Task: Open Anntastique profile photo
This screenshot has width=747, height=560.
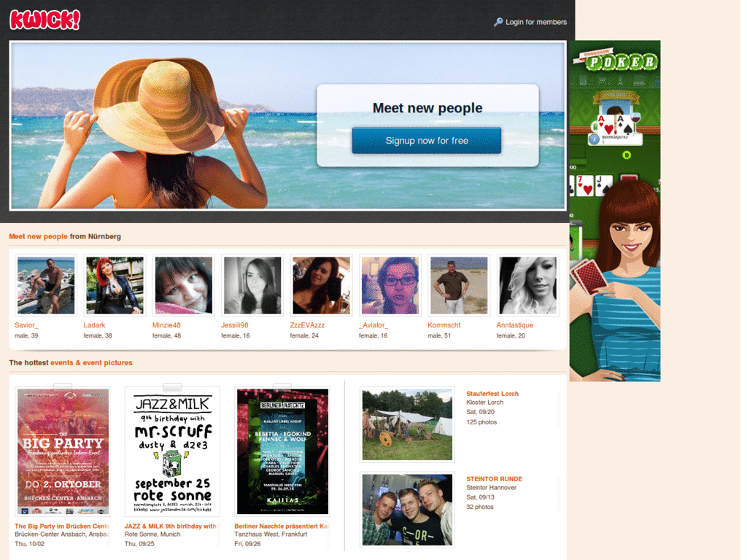Action: click(x=527, y=285)
